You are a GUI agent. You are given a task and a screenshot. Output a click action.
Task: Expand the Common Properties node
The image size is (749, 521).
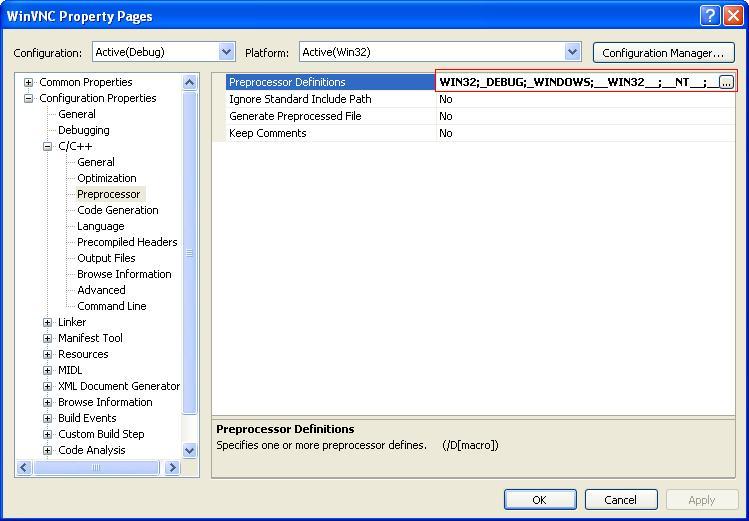coord(29,82)
